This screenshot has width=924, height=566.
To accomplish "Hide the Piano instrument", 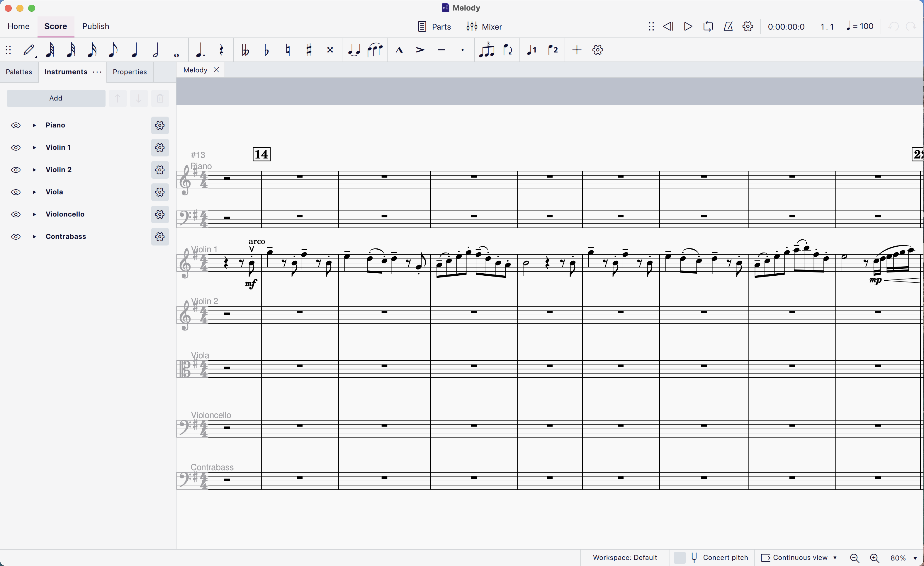I will point(16,125).
